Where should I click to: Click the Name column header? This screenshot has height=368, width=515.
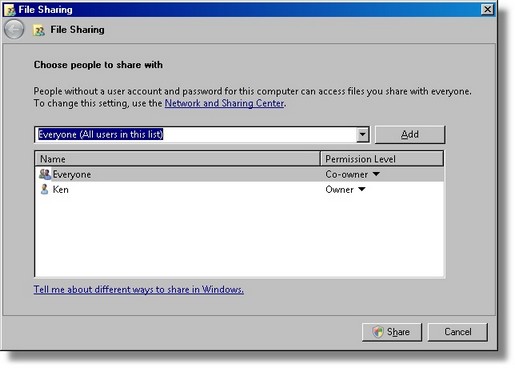pos(177,159)
